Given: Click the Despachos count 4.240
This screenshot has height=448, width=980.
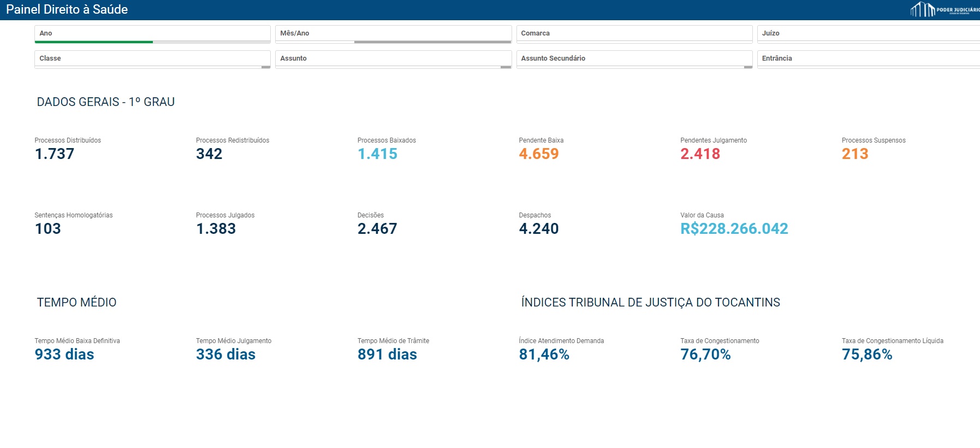Looking at the screenshot, I should (x=539, y=229).
